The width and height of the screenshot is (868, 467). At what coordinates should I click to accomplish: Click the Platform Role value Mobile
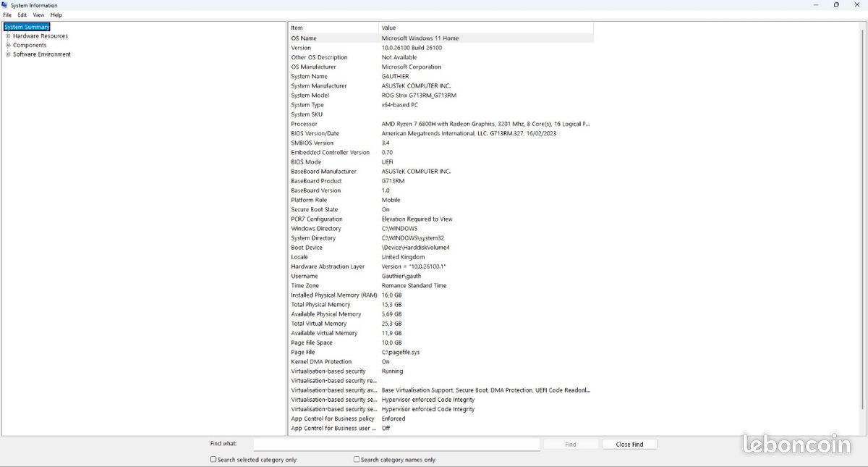click(x=391, y=200)
